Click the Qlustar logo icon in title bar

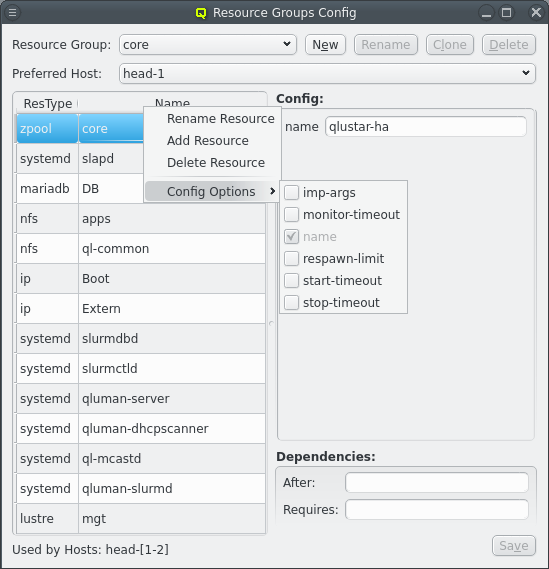point(201,13)
